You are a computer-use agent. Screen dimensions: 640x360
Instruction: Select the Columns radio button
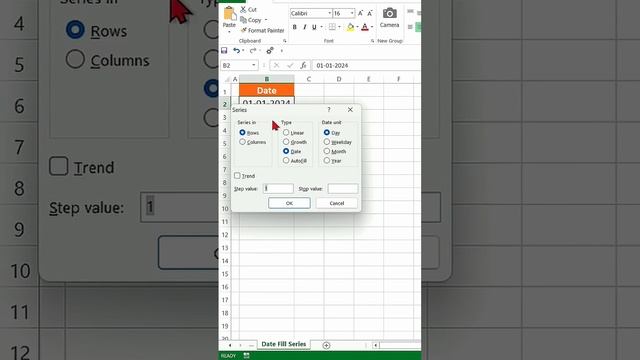(x=242, y=142)
